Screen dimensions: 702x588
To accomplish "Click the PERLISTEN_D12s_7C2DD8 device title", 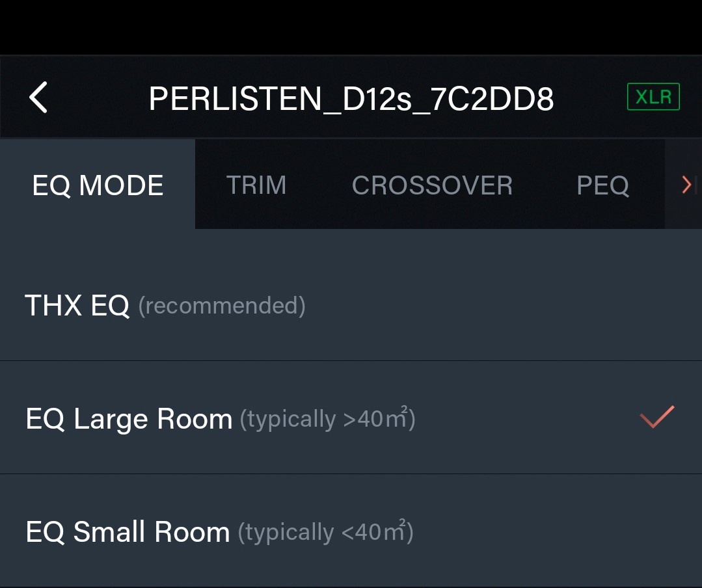I will [x=351, y=99].
